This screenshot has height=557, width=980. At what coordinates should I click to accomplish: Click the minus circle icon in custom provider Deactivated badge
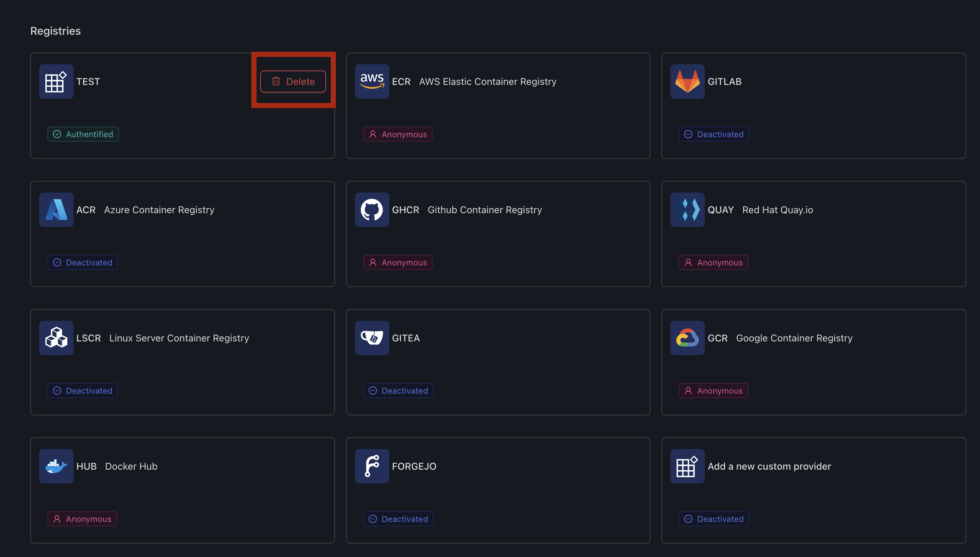pos(688,519)
